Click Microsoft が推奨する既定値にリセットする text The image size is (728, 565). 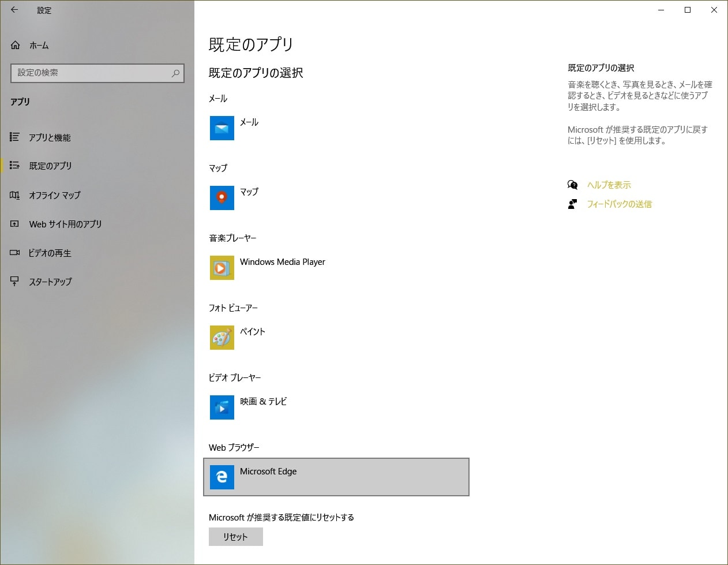coord(282,517)
